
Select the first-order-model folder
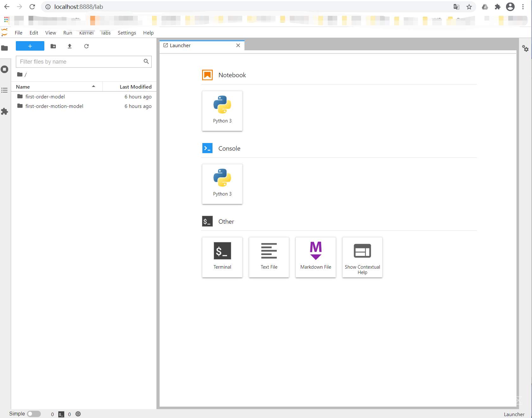pyautogui.click(x=84, y=97)
